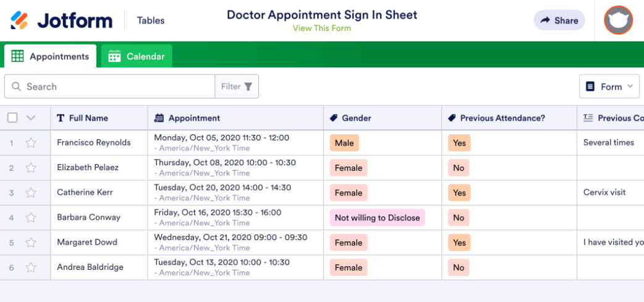
Task: Click the Appointment column calendar icon
Action: [x=159, y=118]
